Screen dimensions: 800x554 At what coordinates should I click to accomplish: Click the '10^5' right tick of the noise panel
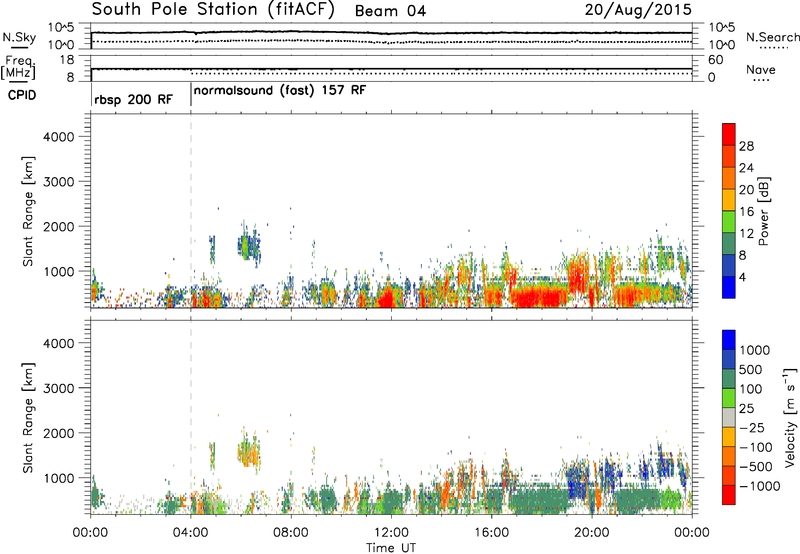[x=722, y=28]
